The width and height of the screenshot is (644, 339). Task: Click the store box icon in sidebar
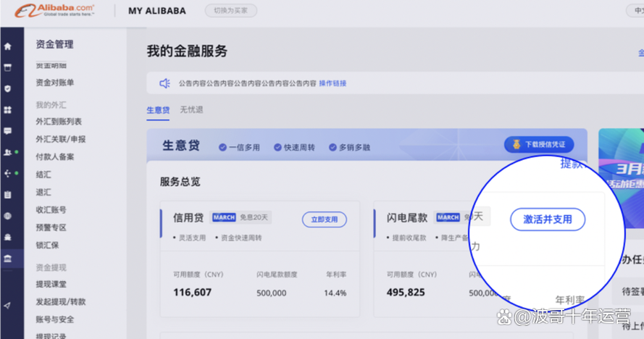pyautogui.click(x=7, y=67)
